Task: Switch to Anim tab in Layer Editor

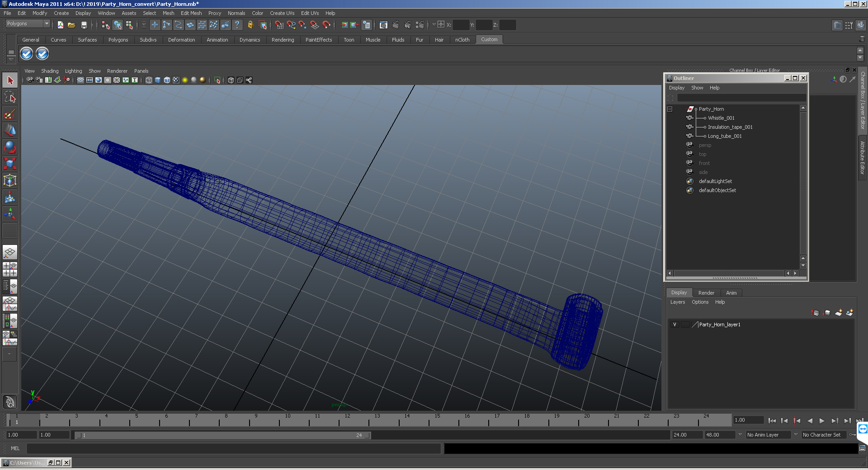Action: (731, 293)
